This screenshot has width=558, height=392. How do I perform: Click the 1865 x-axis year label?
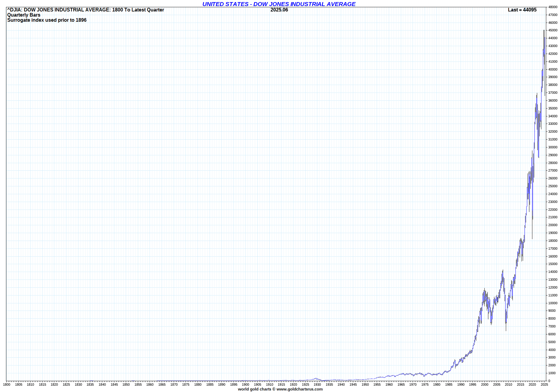point(162,384)
